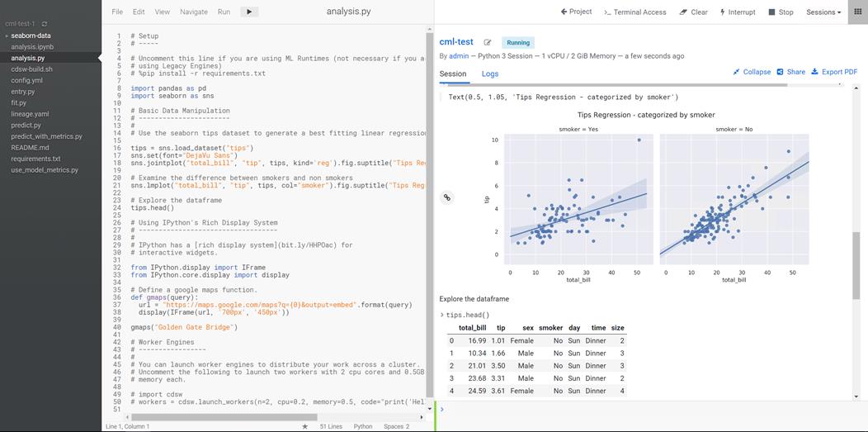Image resolution: width=868 pixels, height=432 pixels.
Task: Clear the session output
Action: 694,12
